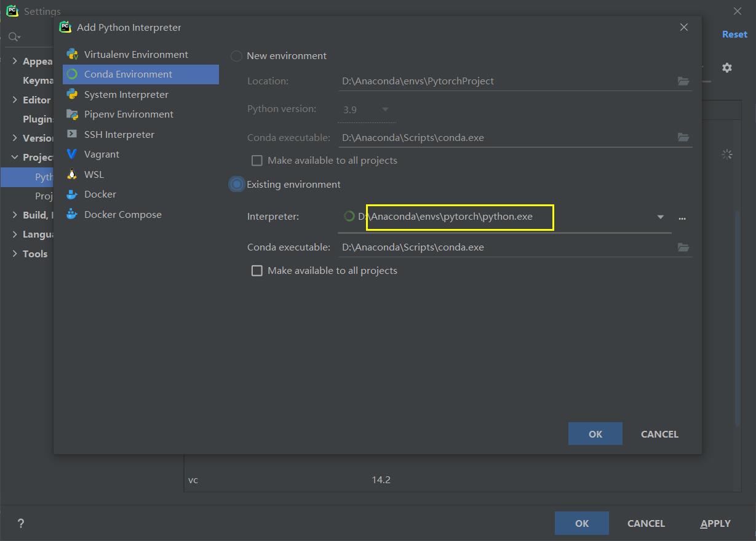The height and width of the screenshot is (541, 756).
Task: Browse folder for lower Conda executable
Action: pyautogui.click(x=683, y=247)
